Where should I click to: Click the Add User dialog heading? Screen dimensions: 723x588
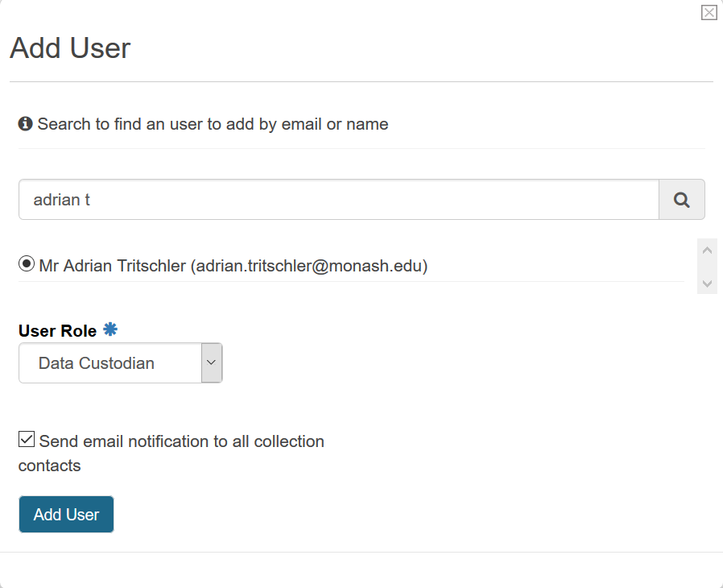[70, 48]
